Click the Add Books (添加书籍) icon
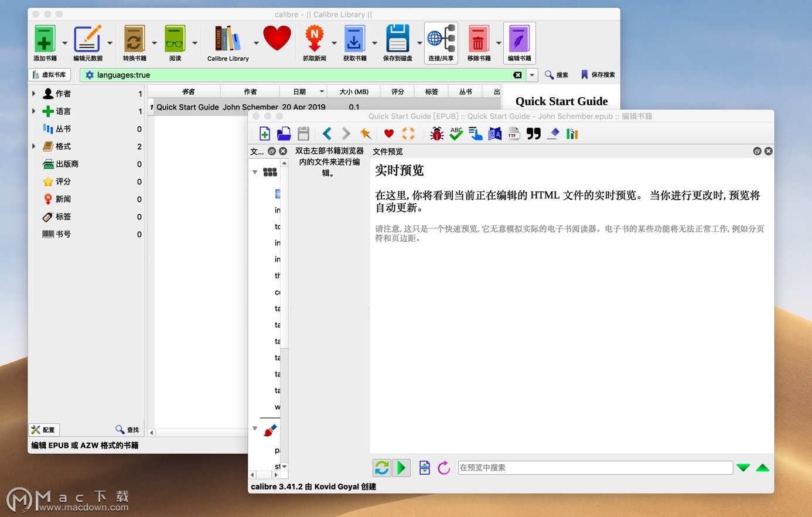 coord(45,39)
